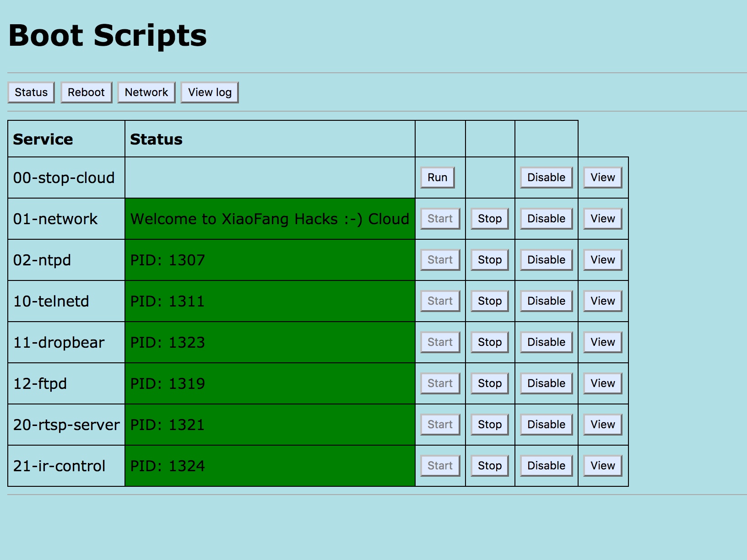This screenshot has height=560, width=747.
Task: Select the 21-ir-control service name
Action: (x=60, y=466)
